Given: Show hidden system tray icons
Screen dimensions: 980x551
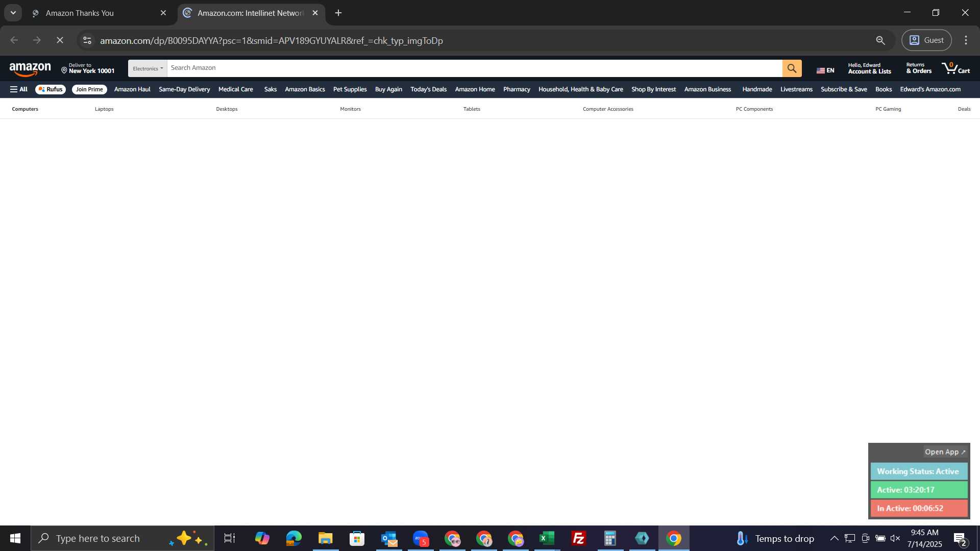Looking at the screenshot, I should pos(834,538).
